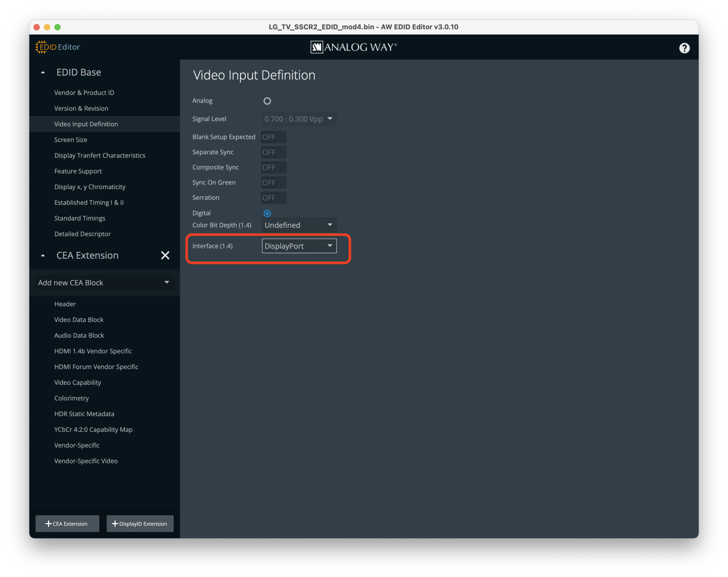Click the CEA Extension button
This screenshot has height=577, width=728.
point(67,523)
